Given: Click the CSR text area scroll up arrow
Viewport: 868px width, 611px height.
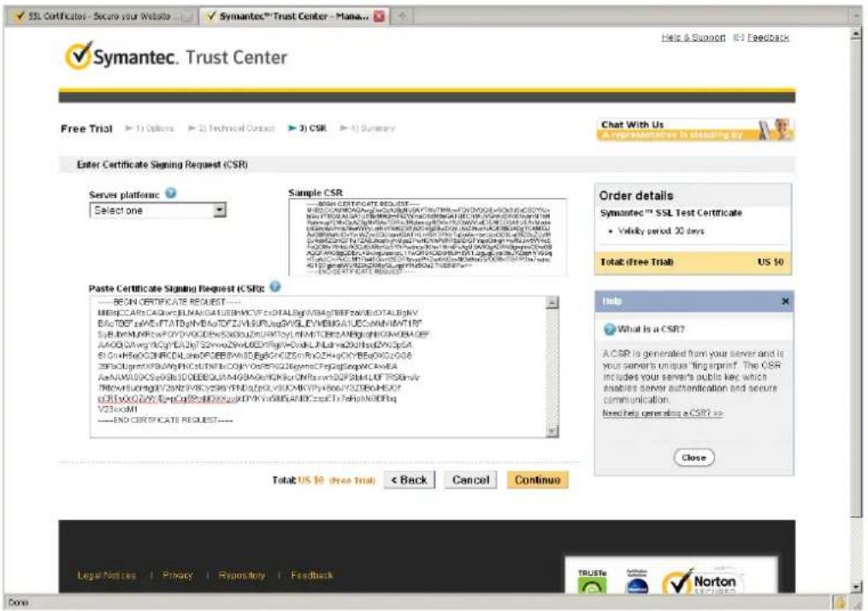Looking at the screenshot, I should coord(552,303).
